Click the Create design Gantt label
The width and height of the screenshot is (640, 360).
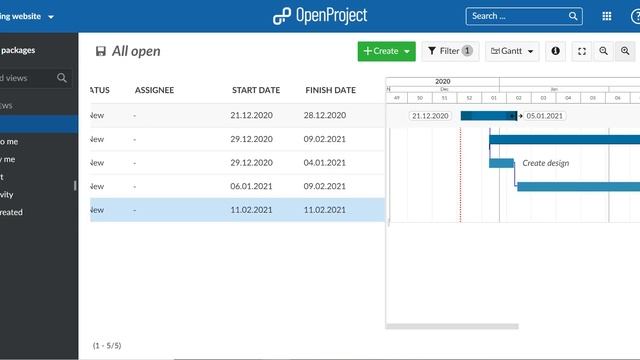coord(546,163)
